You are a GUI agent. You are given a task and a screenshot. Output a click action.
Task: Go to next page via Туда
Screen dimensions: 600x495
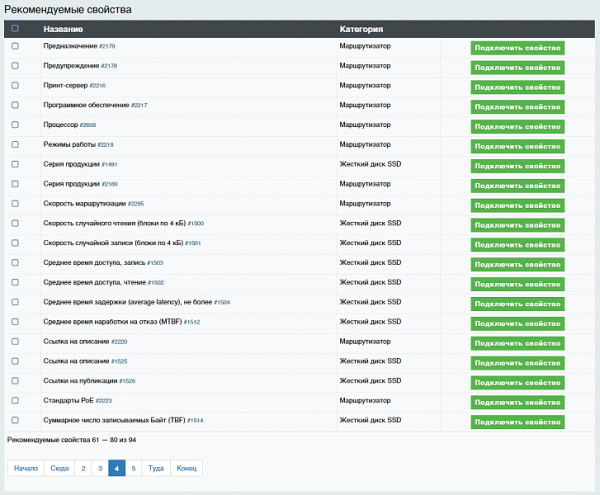[156, 467]
